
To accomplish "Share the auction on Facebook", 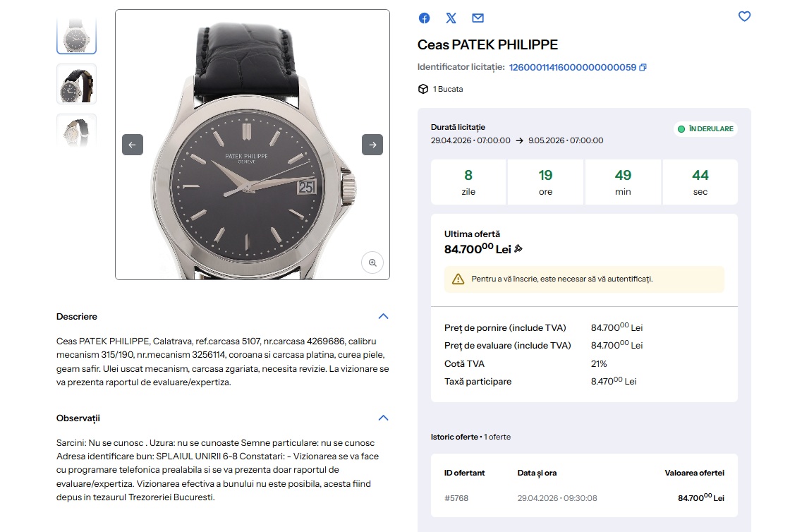I will (x=424, y=18).
